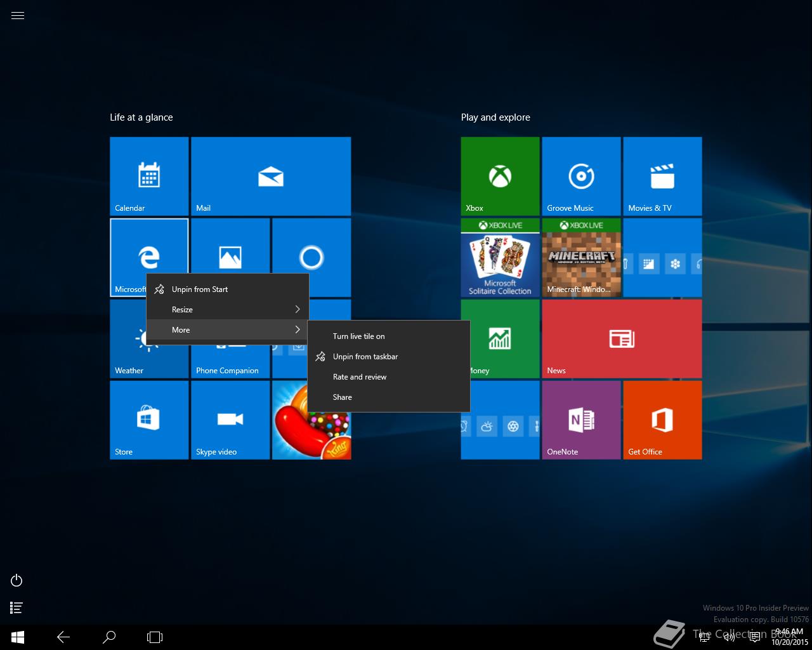The image size is (812, 650).
Task: Go back with the taskbar back arrow
Action: (x=63, y=637)
